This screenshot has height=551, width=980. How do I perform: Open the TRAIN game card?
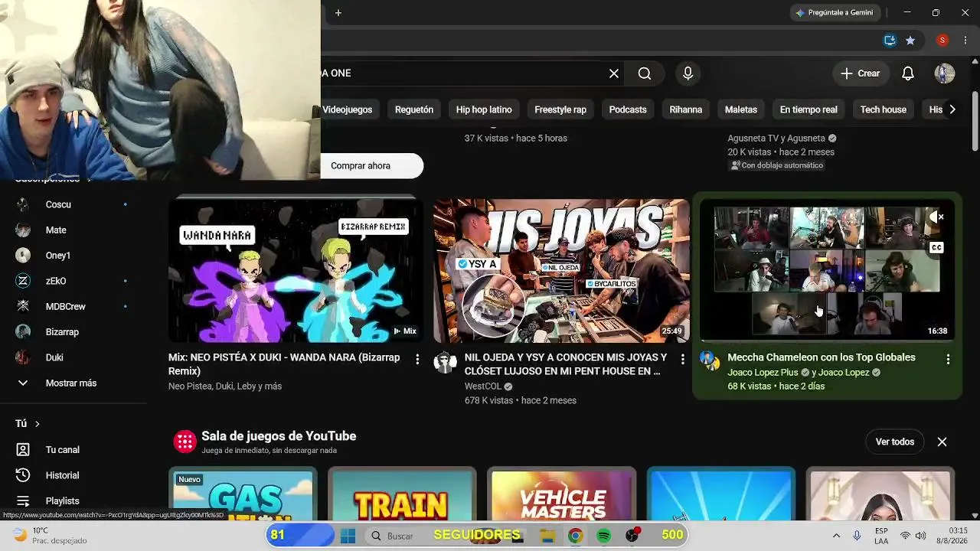pyautogui.click(x=402, y=494)
